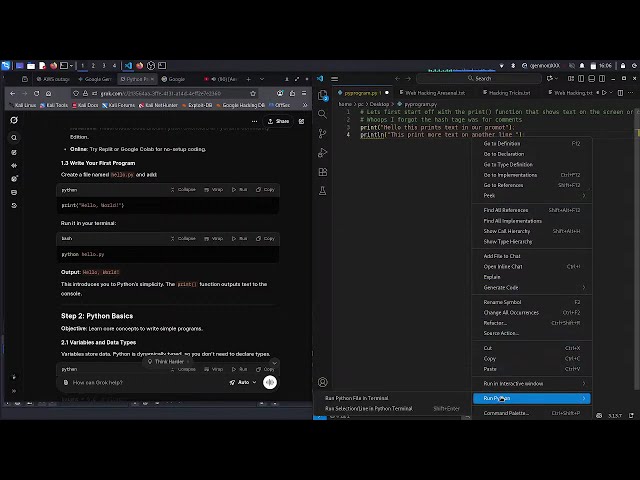Open the editor More Actions ellipsis in VS Code

[631, 93]
